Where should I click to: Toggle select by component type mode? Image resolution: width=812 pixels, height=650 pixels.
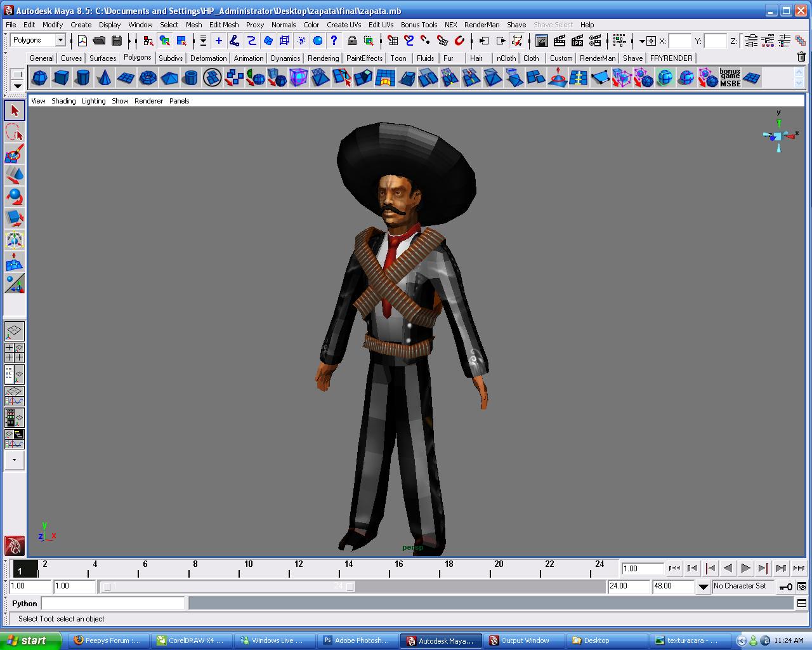tap(181, 41)
